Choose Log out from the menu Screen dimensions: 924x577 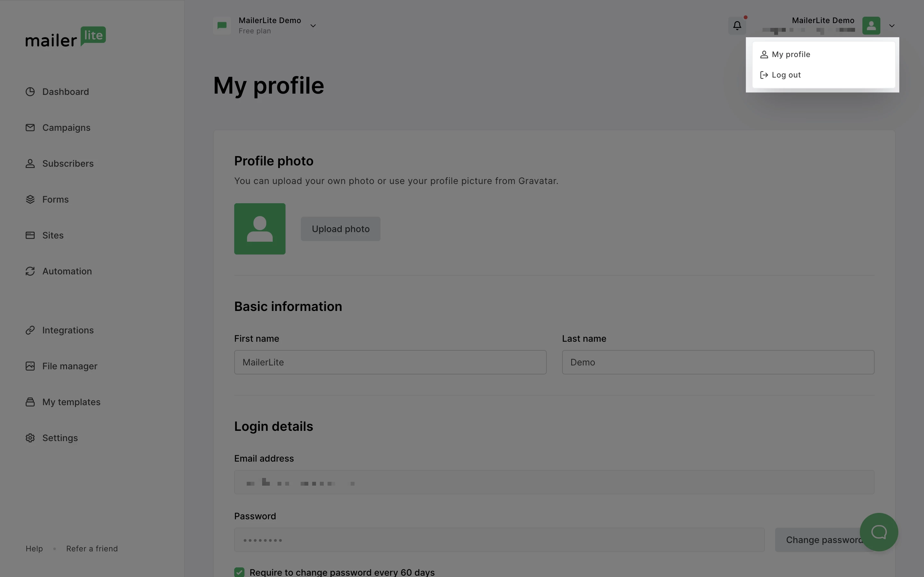(x=786, y=75)
